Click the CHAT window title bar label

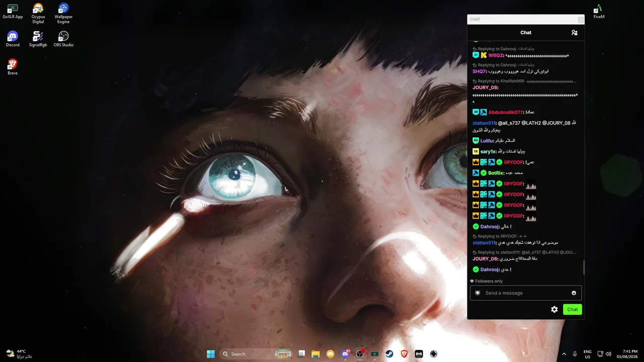click(x=475, y=20)
